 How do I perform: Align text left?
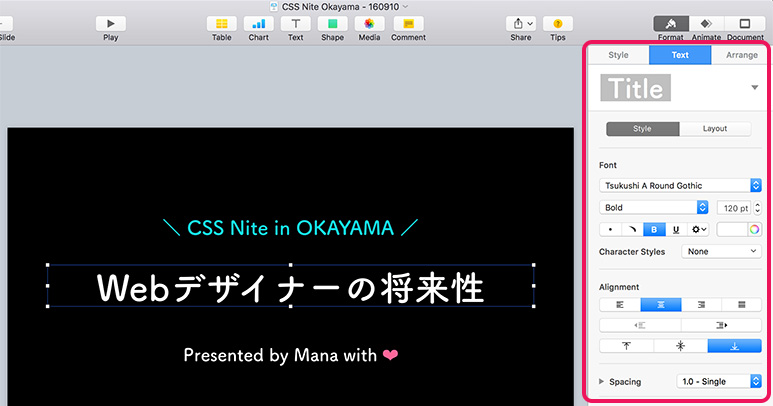(620, 305)
